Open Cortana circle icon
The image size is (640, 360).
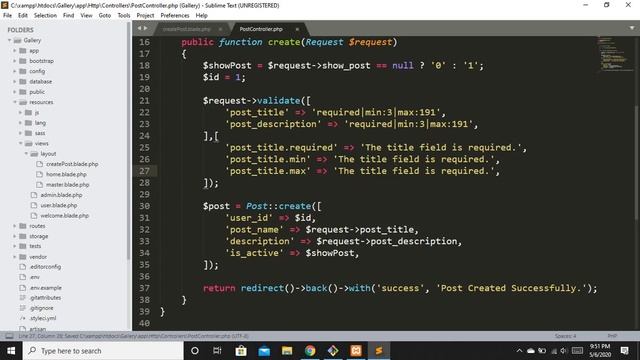pyautogui.click(x=195, y=351)
